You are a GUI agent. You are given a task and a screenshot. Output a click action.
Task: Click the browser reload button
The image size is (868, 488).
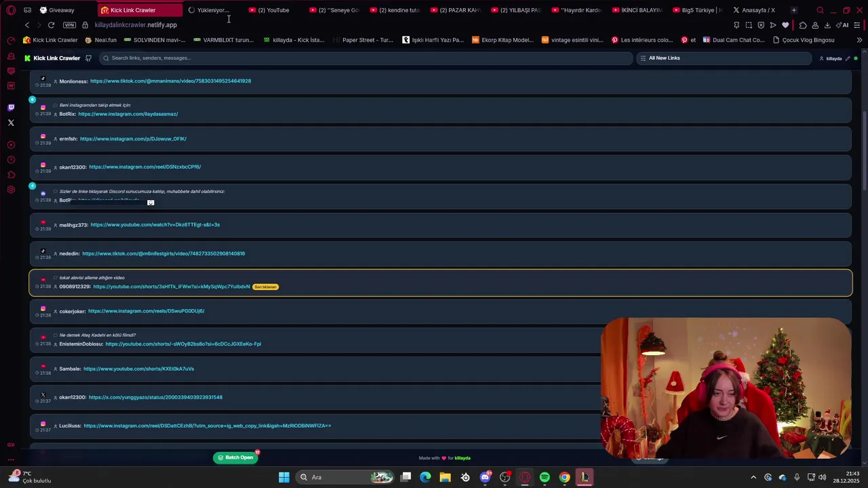51,25
